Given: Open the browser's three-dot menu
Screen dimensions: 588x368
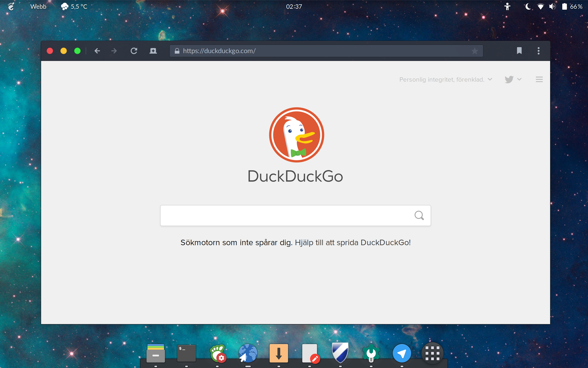Looking at the screenshot, I should 538,51.
